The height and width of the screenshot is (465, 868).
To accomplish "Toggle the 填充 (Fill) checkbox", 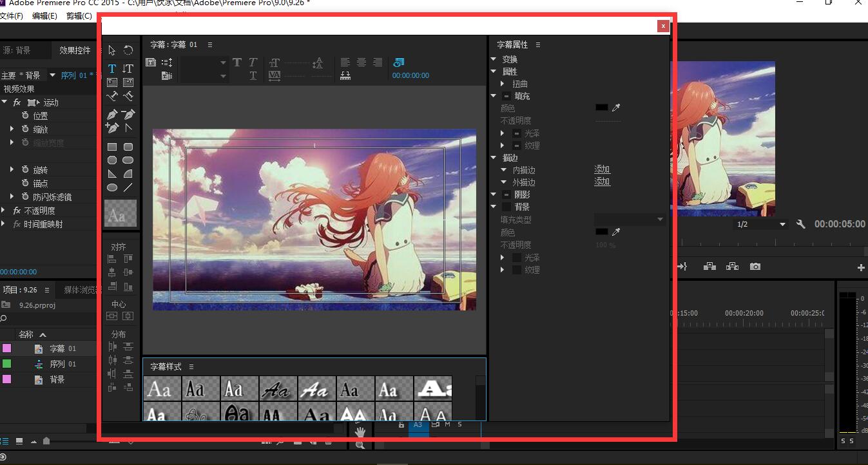I will pos(506,96).
